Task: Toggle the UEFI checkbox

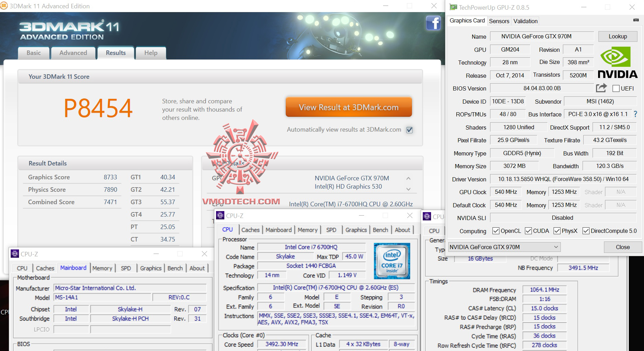Action: (x=616, y=88)
